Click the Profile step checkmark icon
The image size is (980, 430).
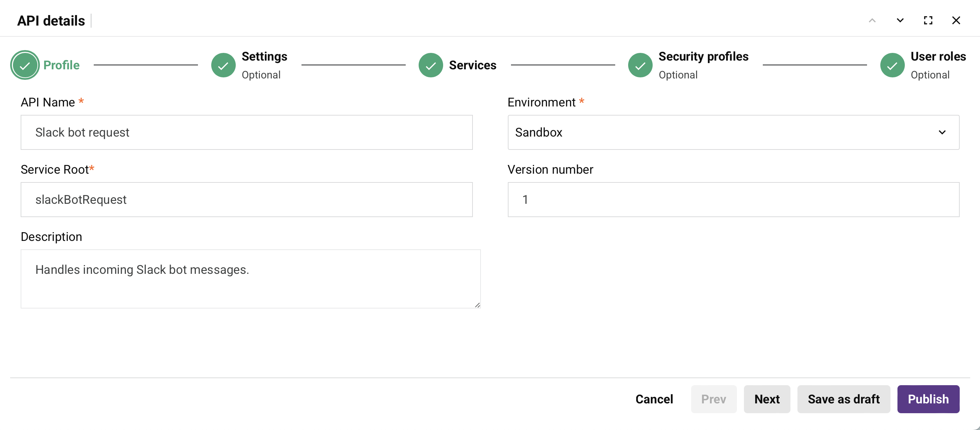click(x=25, y=65)
